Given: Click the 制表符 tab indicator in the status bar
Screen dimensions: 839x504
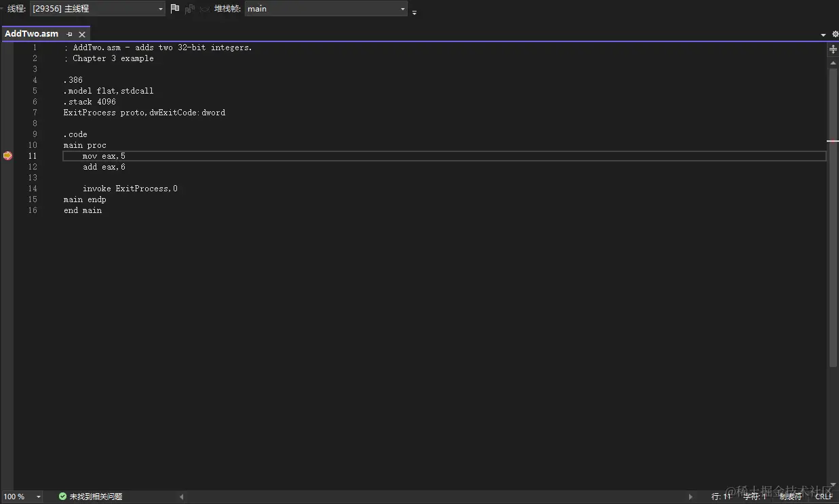Looking at the screenshot, I should [790, 496].
